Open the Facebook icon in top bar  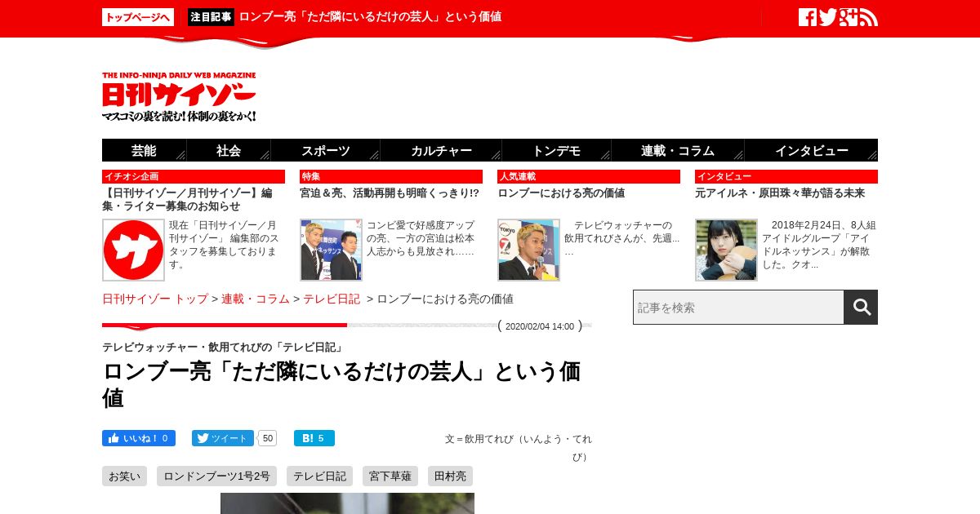pos(808,17)
